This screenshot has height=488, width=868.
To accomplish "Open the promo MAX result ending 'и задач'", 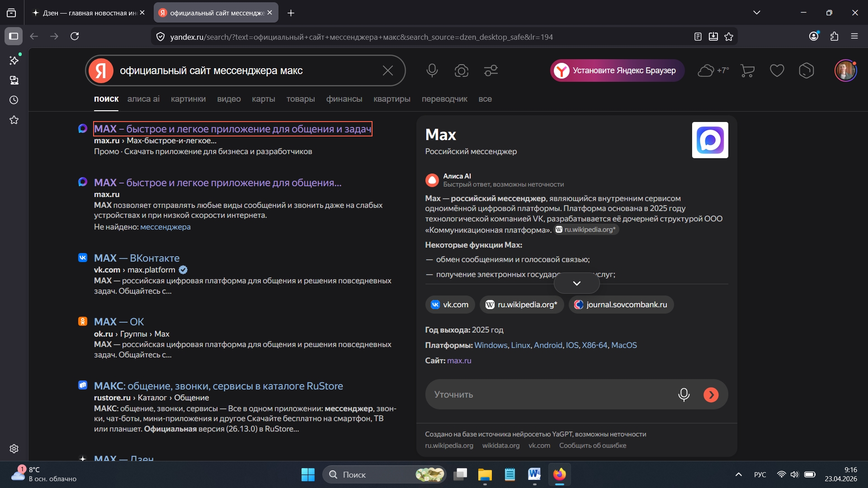I will pyautogui.click(x=233, y=129).
